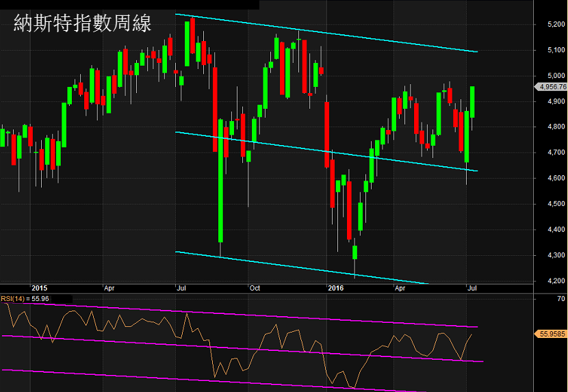Click the chart title 納斯特指數周線

tap(82, 23)
